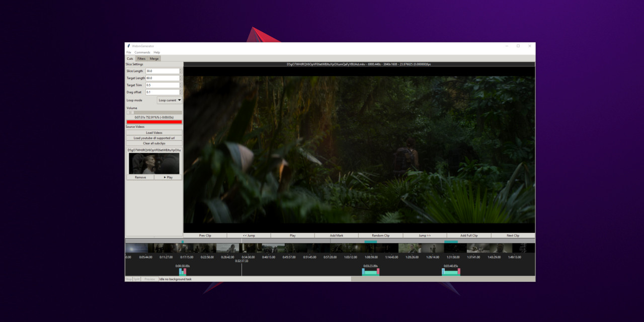Open the File menu

click(x=129, y=52)
